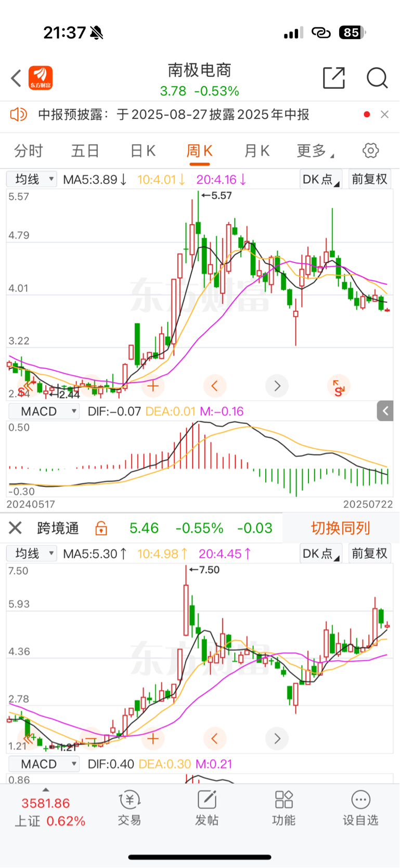Toggle 前复权 on the 跨境通 chart

[x=370, y=554]
